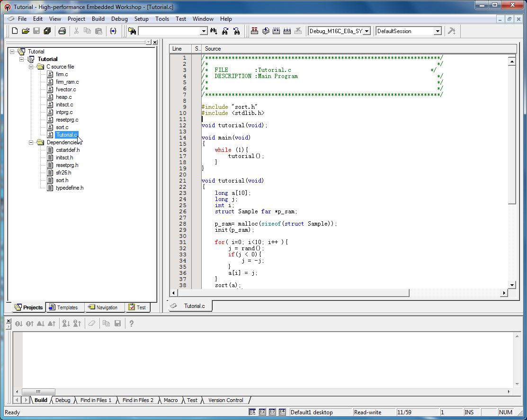This screenshot has height=420, width=527.
Task: Collapse the Dependencies folder node
Action: (31, 142)
